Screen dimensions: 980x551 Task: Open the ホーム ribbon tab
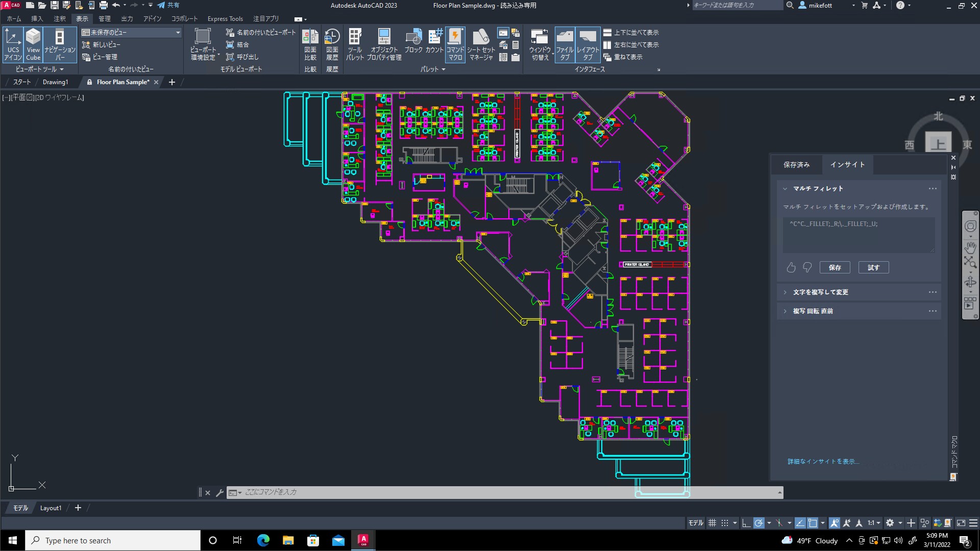[x=13, y=18]
